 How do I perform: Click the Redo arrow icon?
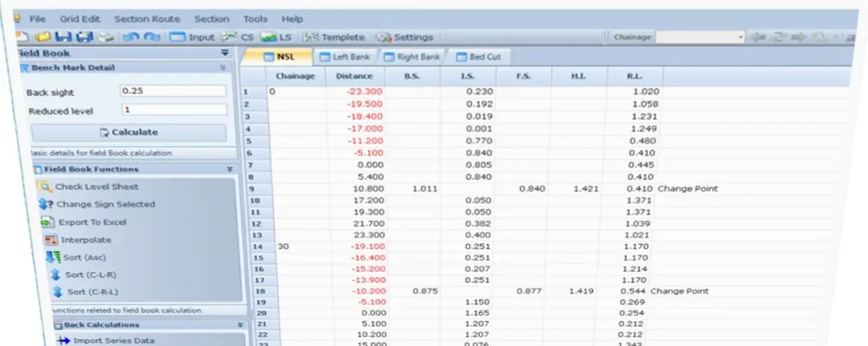pyautogui.click(x=152, y=37)
